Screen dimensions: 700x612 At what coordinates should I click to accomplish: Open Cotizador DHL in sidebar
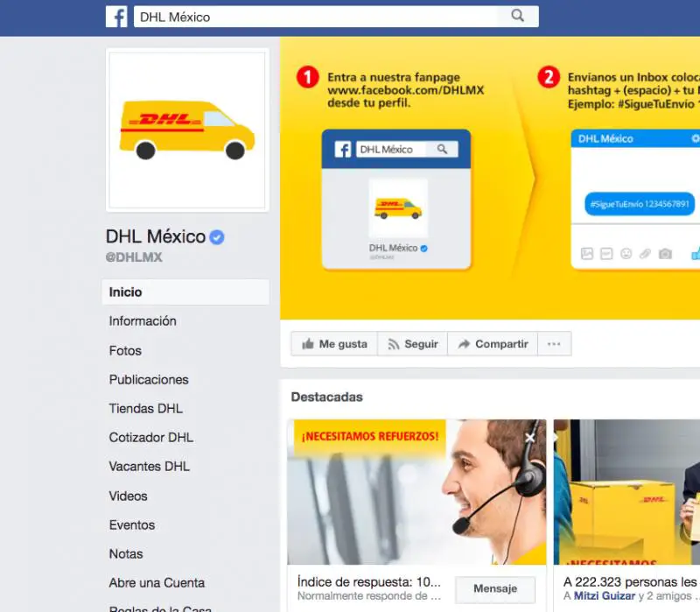(x=150, y=438)
